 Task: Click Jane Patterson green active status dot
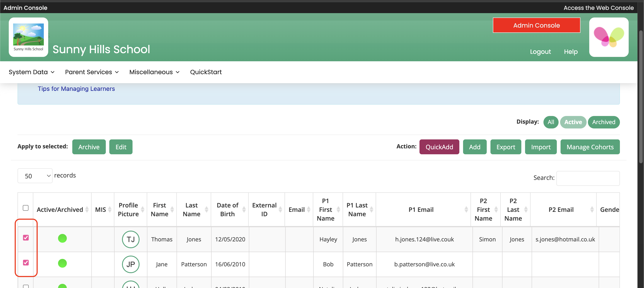click(62, 263)
